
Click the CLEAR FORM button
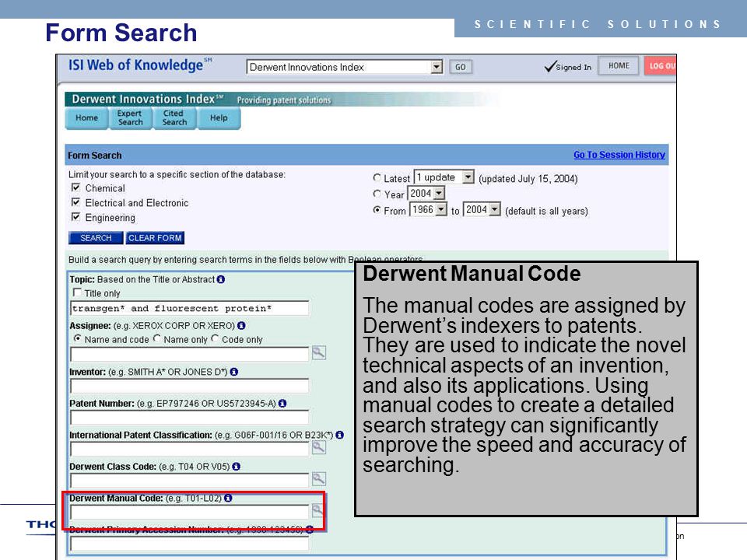tap(155, 238)
